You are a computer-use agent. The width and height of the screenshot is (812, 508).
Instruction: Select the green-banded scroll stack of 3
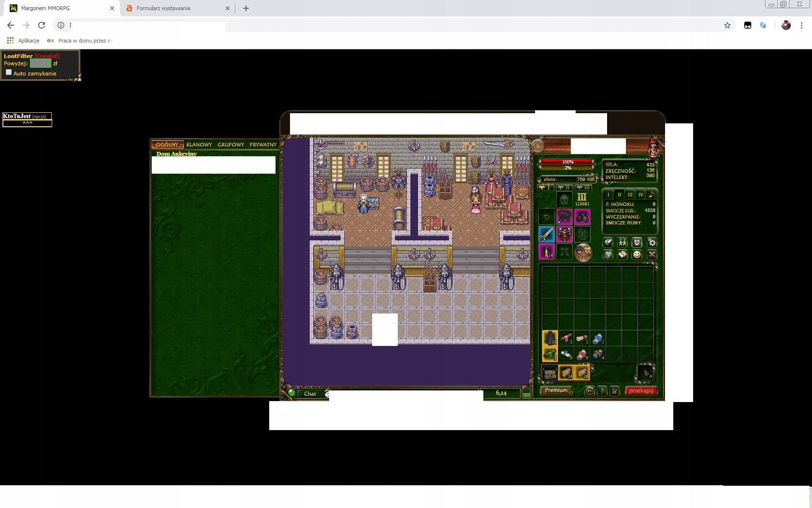(x=550, y=354)
